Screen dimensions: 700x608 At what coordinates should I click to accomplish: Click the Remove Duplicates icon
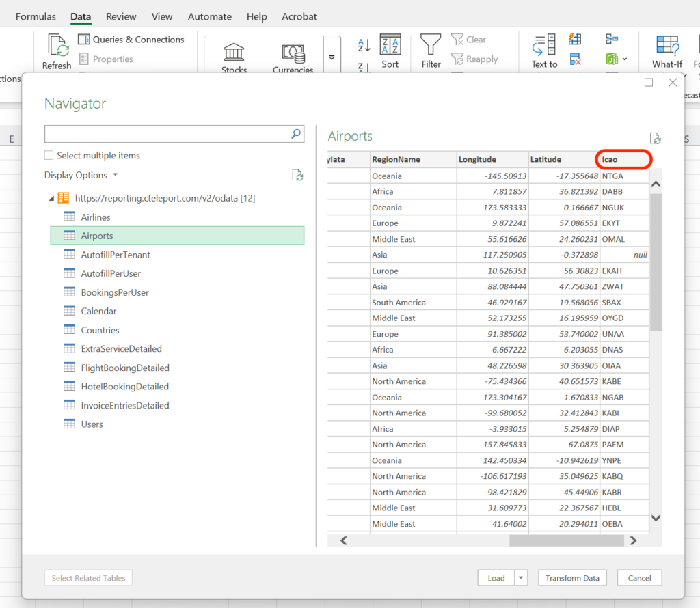pos(575,59)
